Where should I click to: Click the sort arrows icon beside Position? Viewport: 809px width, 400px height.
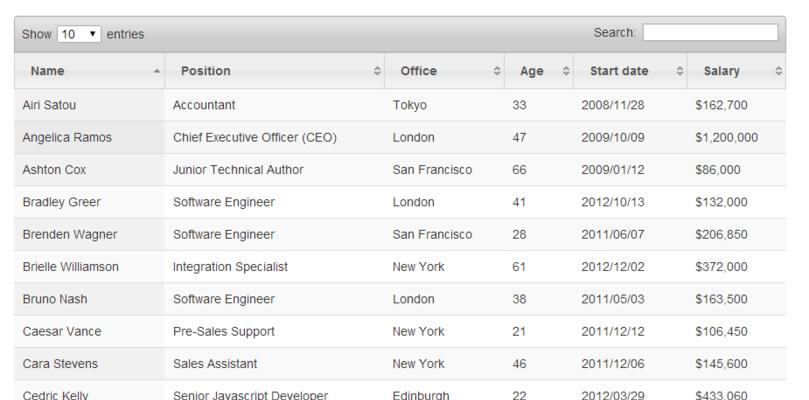pos(377,71)
